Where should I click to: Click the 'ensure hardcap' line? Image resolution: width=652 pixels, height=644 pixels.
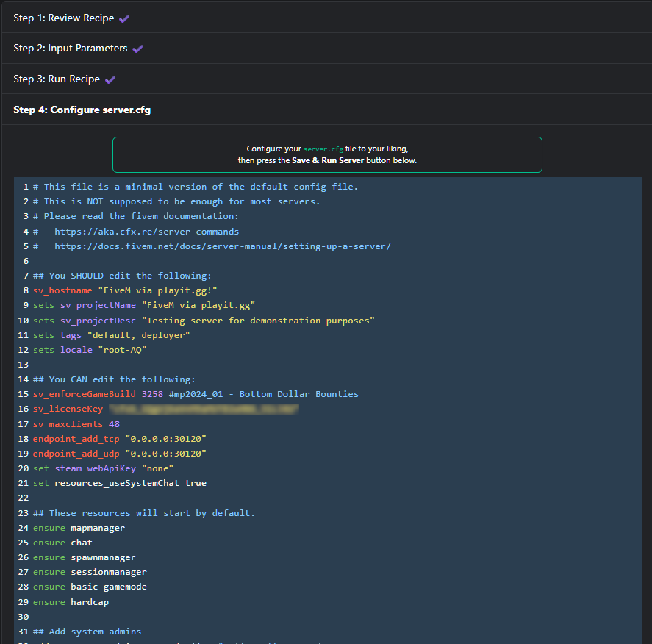pyautogui.click(x=71, y=602)
